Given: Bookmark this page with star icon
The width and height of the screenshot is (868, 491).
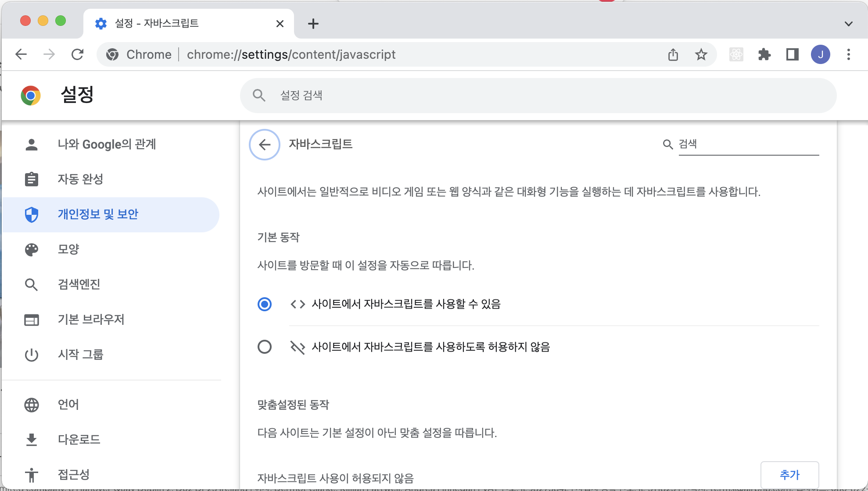Looking at the screenshot, I should pyautogui.click(x=701, y=54).
